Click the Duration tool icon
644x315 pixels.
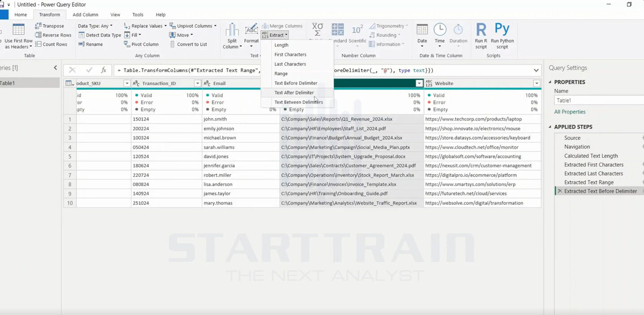click(458, 30)
